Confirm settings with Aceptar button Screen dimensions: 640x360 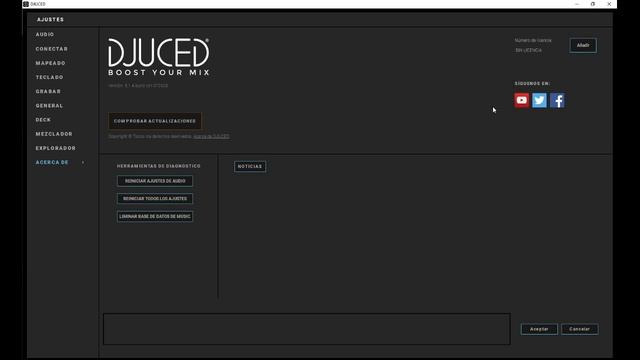pos(539,329)
